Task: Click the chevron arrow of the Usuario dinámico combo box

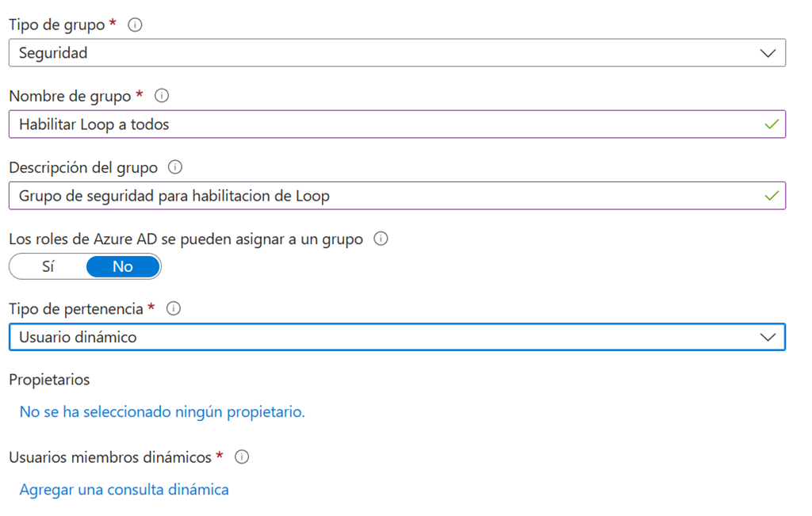Action: click(x=768, y=337)
